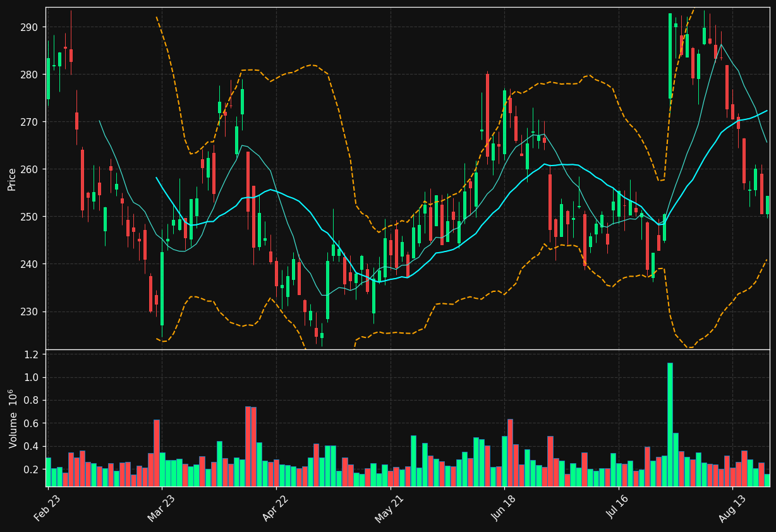Screen dimensions: 776x532
Task: Click the 0.4 volume axis value
Action: [32, 447]
